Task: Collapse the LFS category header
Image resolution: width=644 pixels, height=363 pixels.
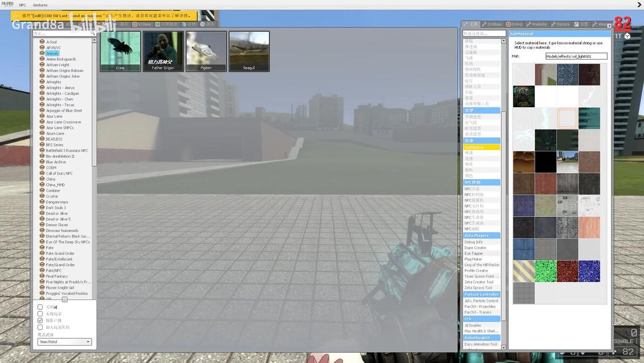Action: pyautogui.click(x=481, y=319)
